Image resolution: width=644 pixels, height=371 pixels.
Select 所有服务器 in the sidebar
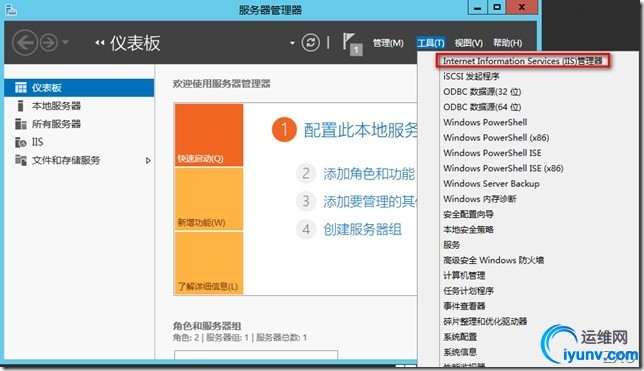click(x=79, y=124)
